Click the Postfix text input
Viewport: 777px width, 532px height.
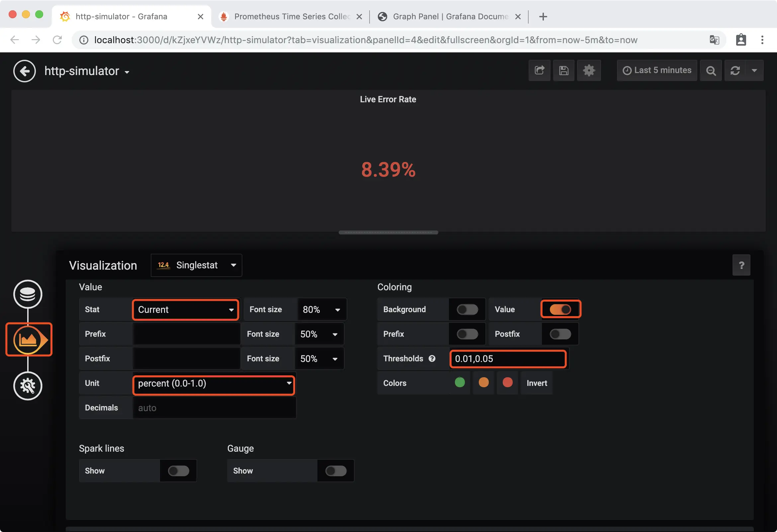[187, 359]
